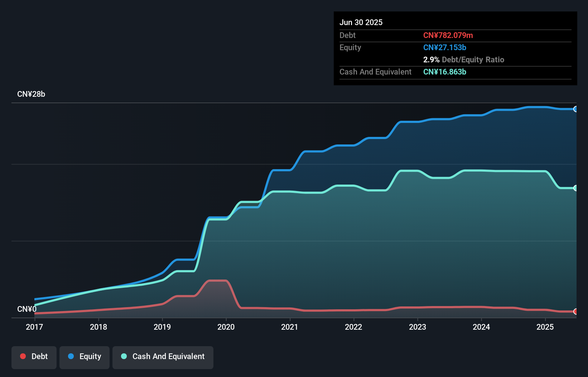
Task: Select the teal Cash And Equivalent legend dot
Action: pyautogui.click(x=124, y=356)
